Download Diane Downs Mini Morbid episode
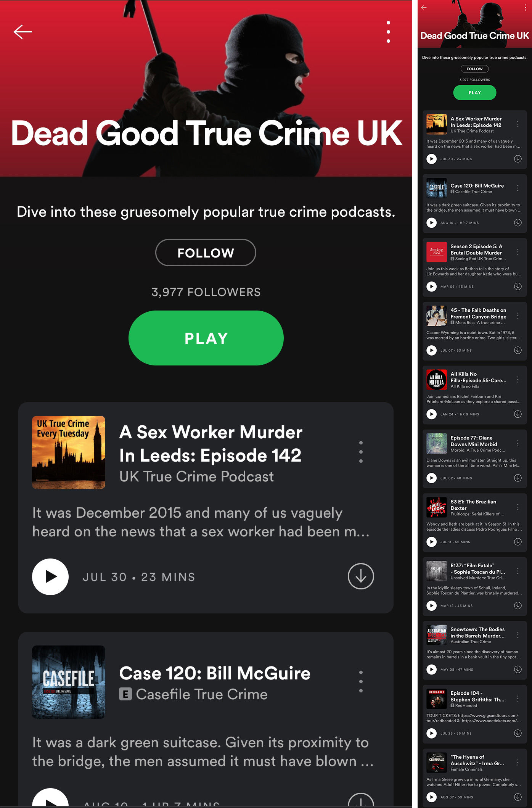 [518, 478]
